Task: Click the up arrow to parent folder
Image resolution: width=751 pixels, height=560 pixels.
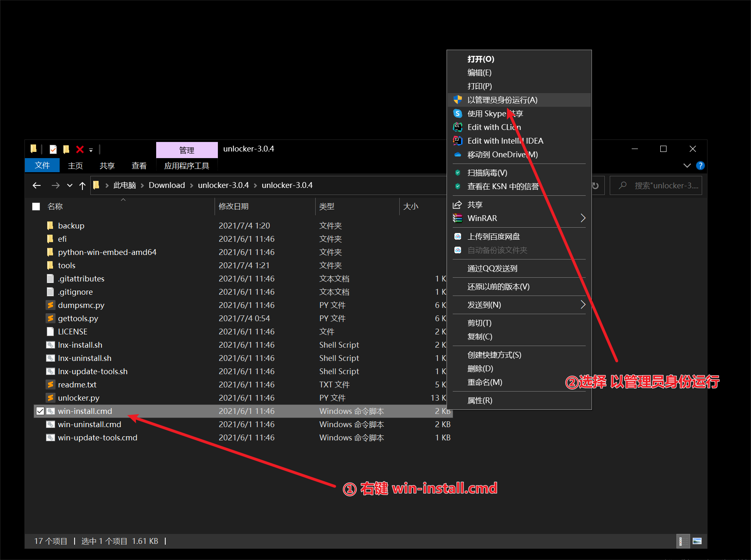Action: point(82,185)
